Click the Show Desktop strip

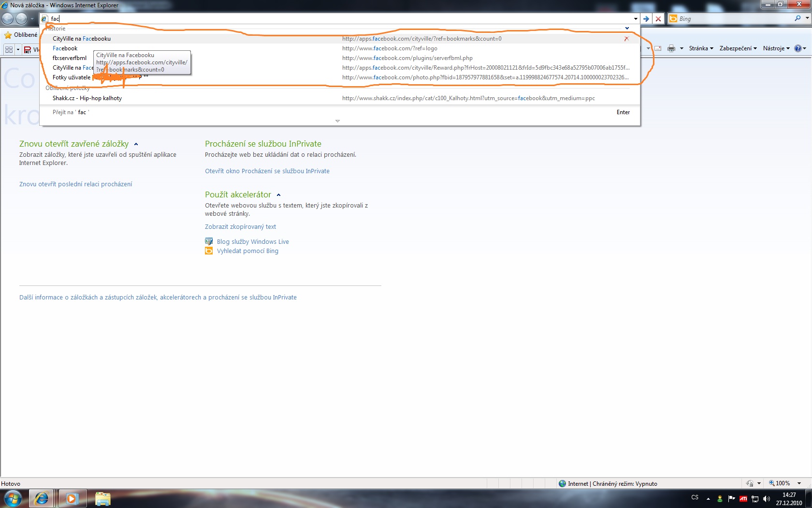click(x=809, y=499)
